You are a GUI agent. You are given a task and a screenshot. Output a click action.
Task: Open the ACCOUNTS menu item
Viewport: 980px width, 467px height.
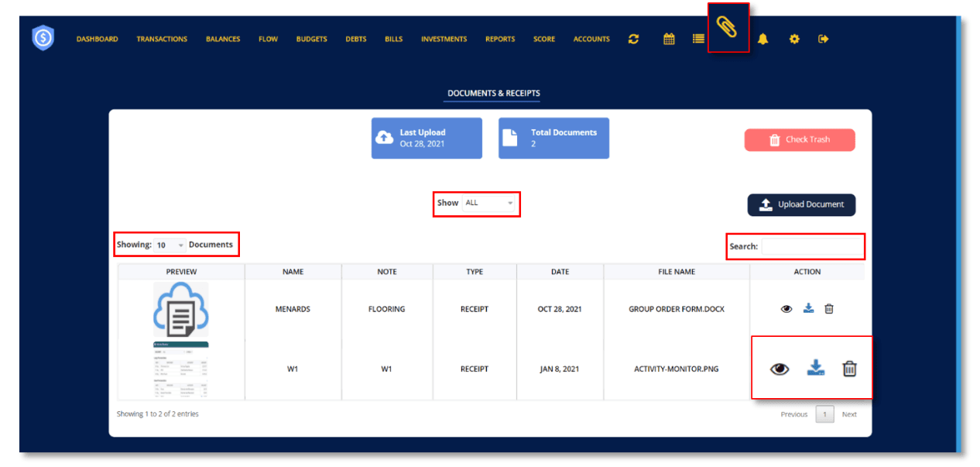pyautogui.click(x=591, y=39)
